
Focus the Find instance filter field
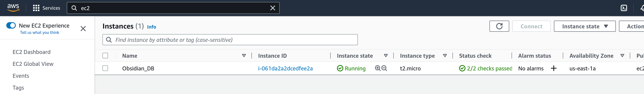(230, 40)
